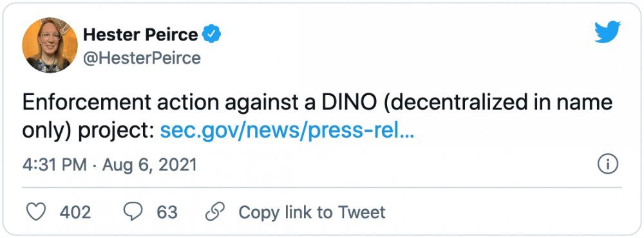
Task: Click the 63 replies count
Action: point(167,212)
